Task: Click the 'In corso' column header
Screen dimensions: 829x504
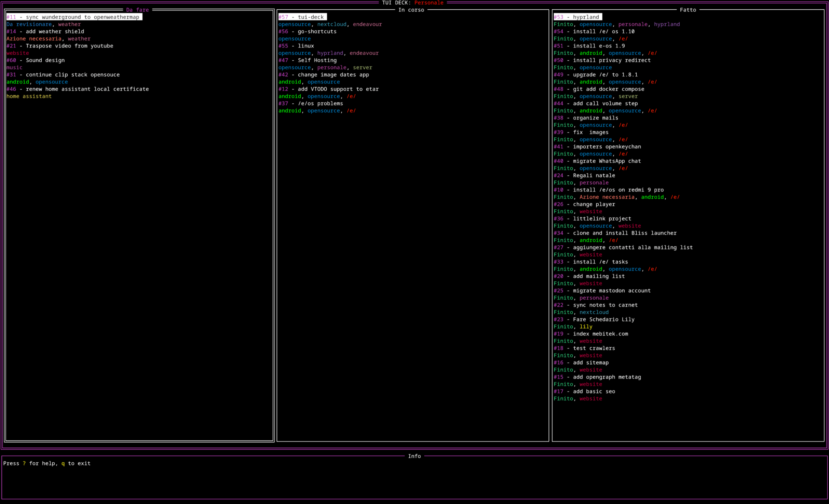Action: [411, 10]
